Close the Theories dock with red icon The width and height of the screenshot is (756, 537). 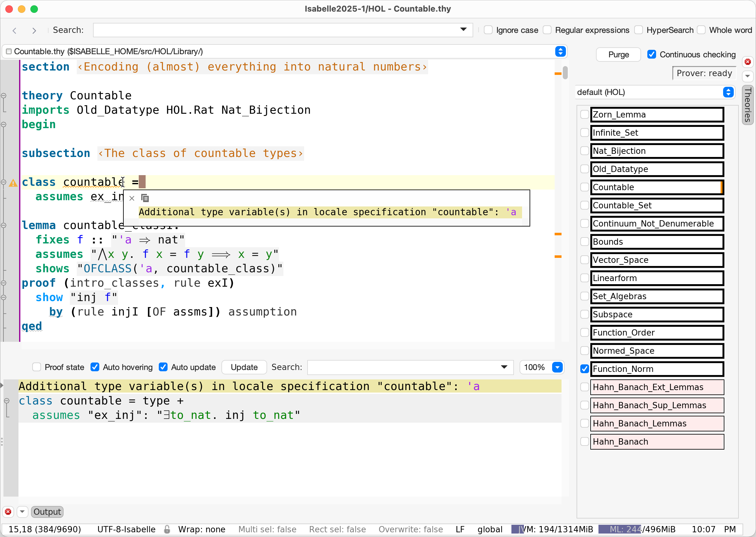click(x=747, y=62)
